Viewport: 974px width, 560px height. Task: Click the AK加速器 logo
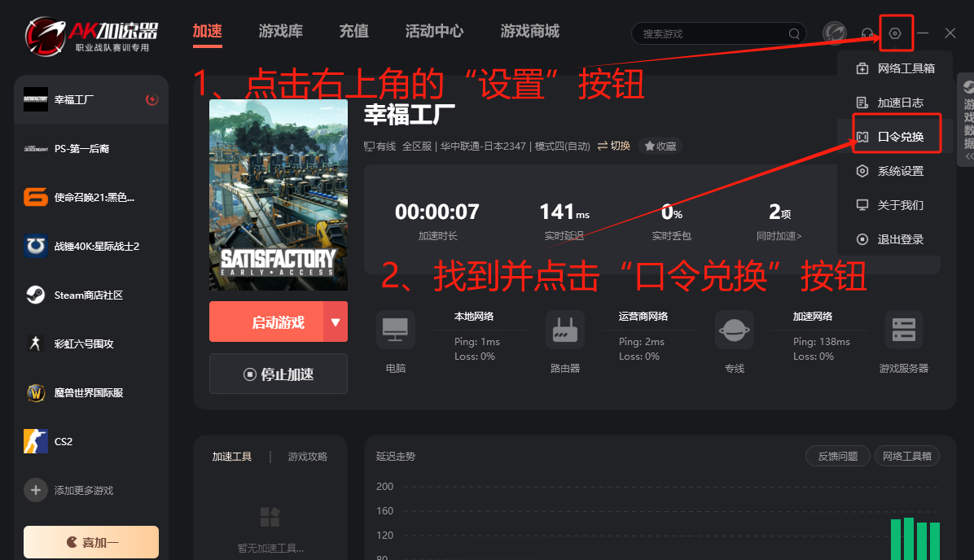click(91, 36)
